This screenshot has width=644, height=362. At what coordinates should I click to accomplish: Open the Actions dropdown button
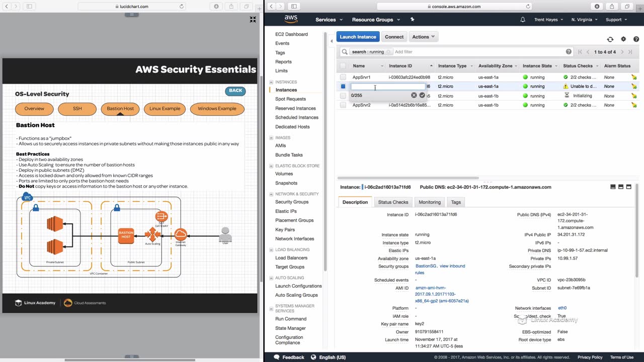pos(423,37)
